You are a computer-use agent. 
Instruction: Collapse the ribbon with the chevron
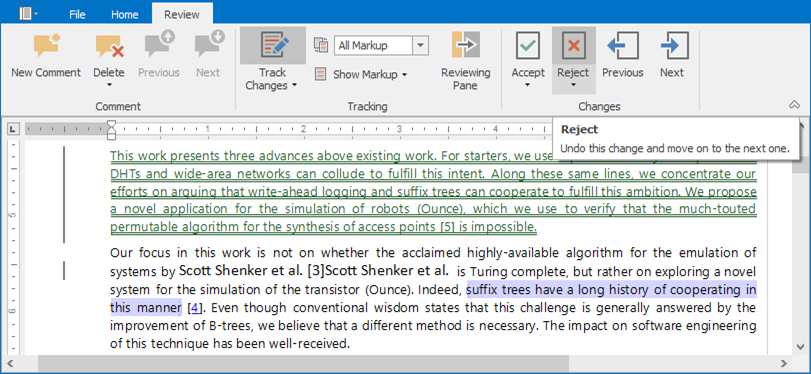(794, 105)
